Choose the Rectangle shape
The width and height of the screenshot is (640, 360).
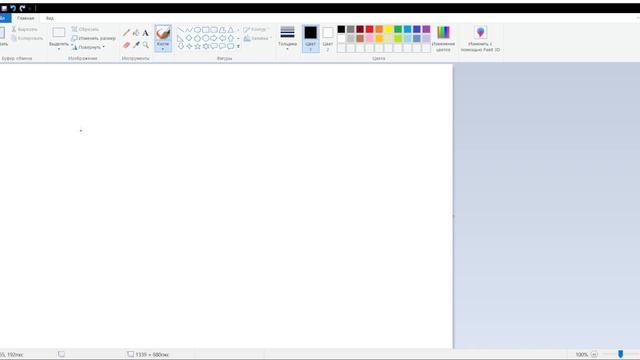pyautogui.click(x=206, y=30)
